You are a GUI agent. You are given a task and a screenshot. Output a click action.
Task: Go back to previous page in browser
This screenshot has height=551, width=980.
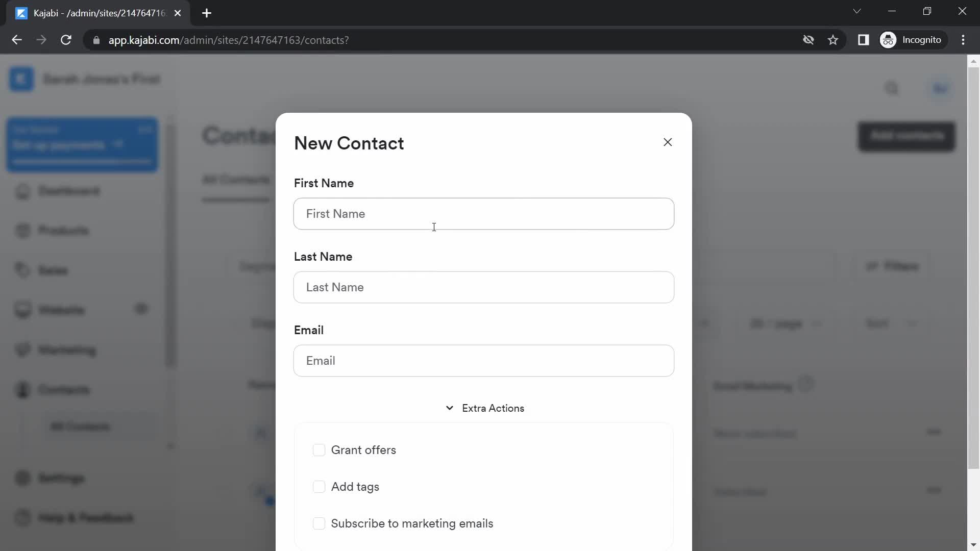coord(17,40)
